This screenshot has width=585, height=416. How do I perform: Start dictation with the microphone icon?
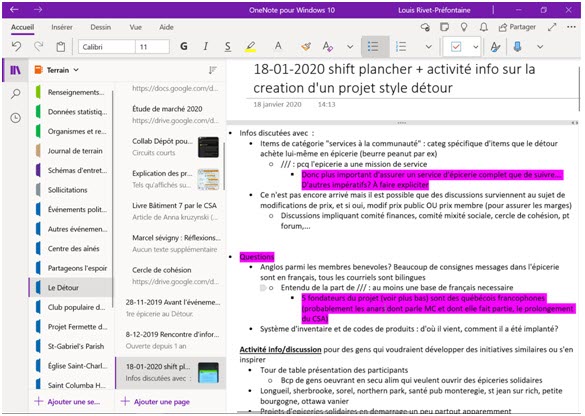pyautogui.click(x=517, y=47)
